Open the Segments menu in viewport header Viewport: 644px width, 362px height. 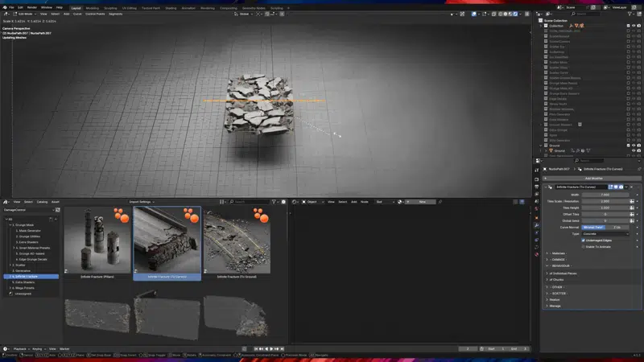click(115, 14)
